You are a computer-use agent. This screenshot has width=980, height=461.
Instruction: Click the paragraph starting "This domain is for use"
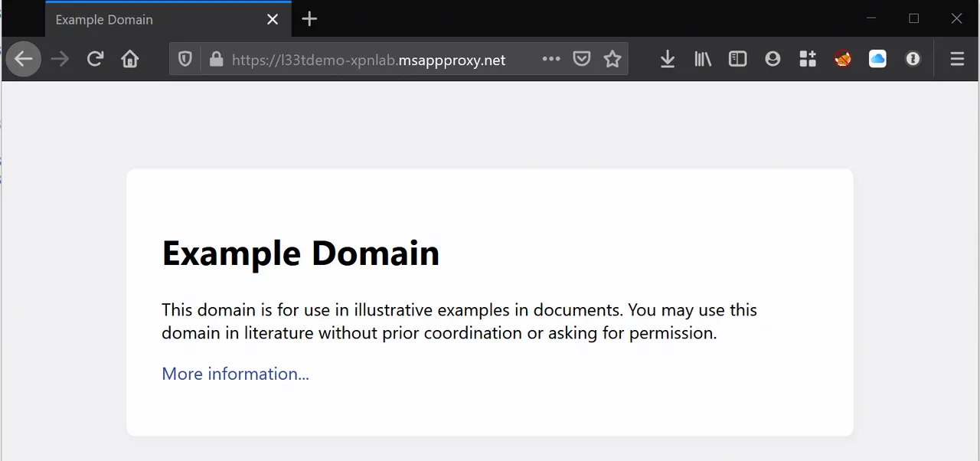[459, 322]
